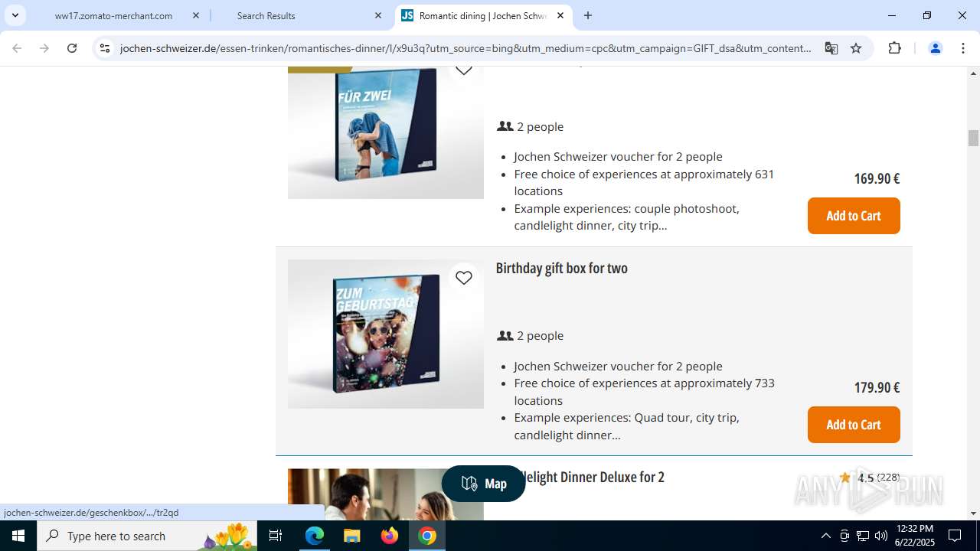Click 'couple photoshoot' example text
This screenshot has width=980, height=551.
687,208
